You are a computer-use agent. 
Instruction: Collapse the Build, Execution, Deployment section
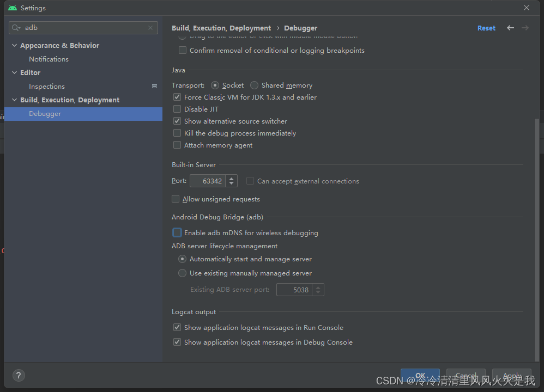pos(15,100)
